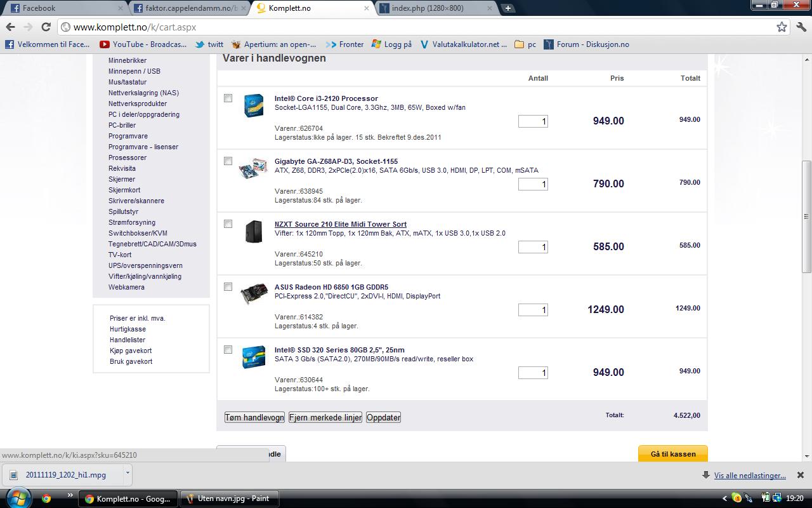Image resolution: width=812 pixels, height=508 pixels.
Task: Expand quick launch overflow chevron
Action: [70, 496]
